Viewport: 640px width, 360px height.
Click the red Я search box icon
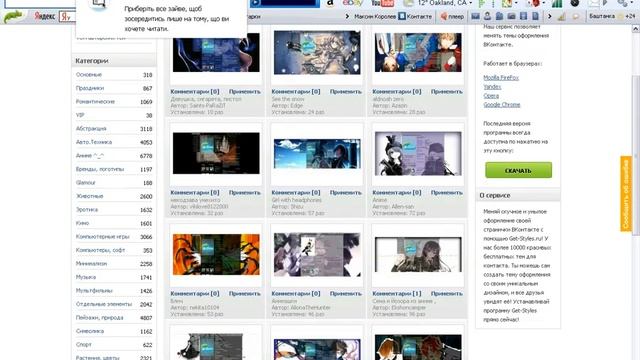tap(65, 17)
